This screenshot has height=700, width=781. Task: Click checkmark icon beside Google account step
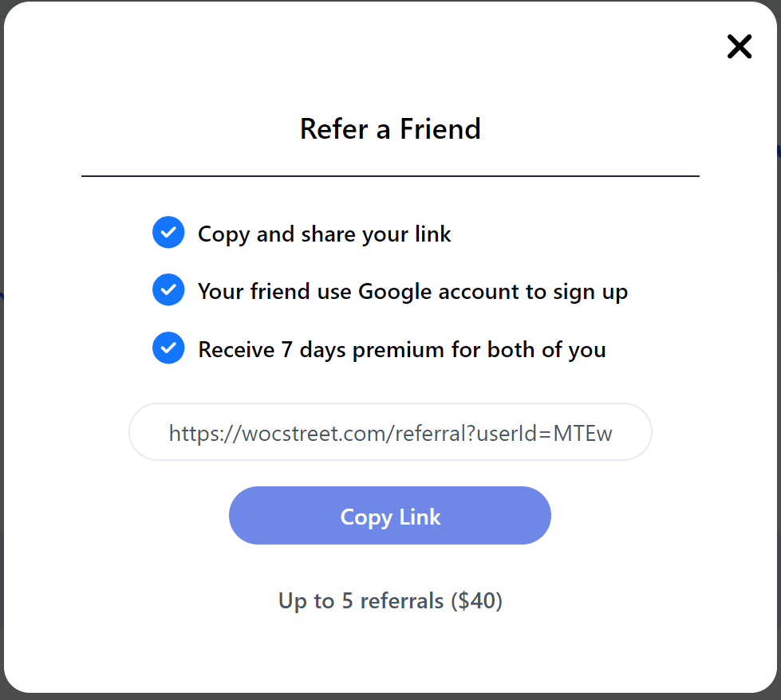point(168,289)
